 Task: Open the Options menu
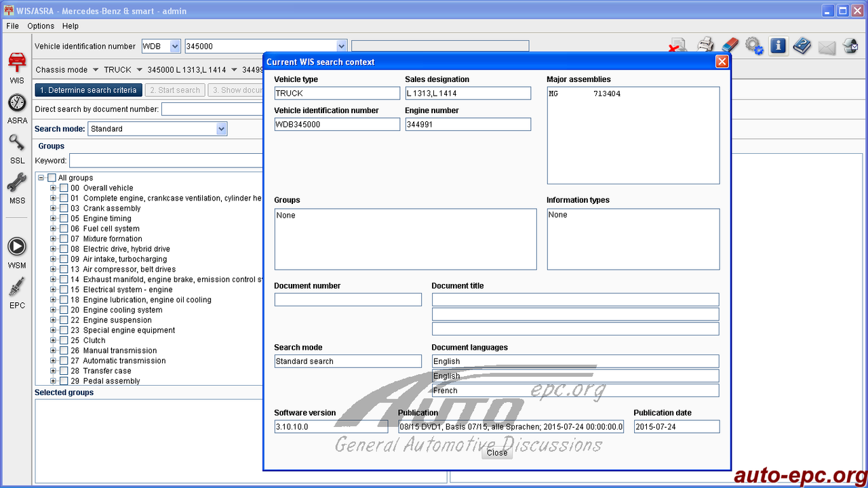(41, 26)
